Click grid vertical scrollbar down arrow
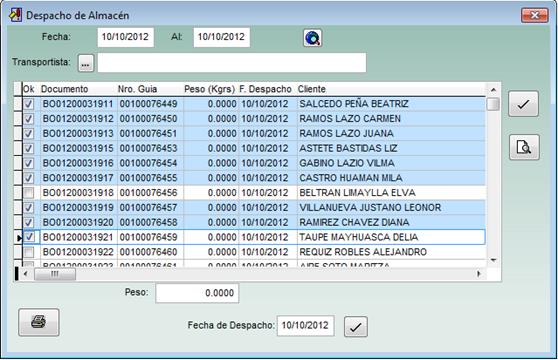This screenshot has width=558, height=360. click(x=493, y=260)
